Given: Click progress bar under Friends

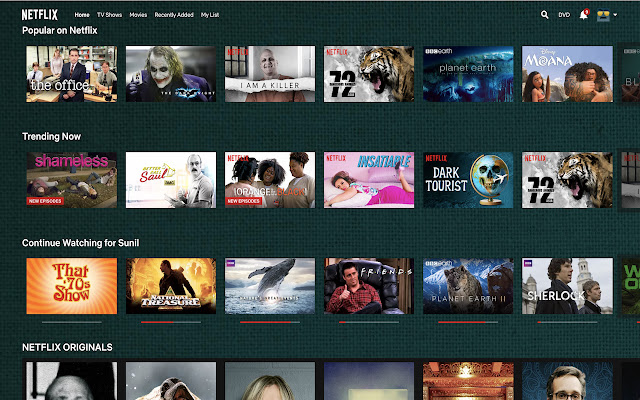Looking at the screenshot, I should 369,322.
